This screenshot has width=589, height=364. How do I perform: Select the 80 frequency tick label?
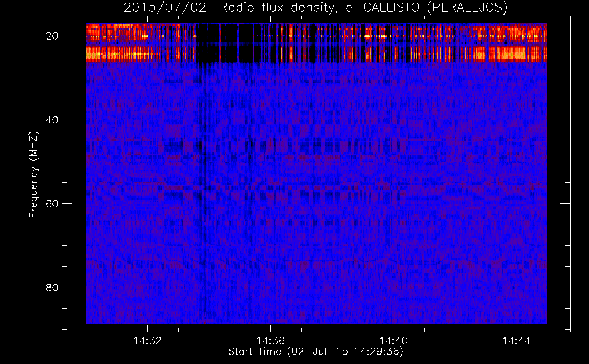click(52, 288)
